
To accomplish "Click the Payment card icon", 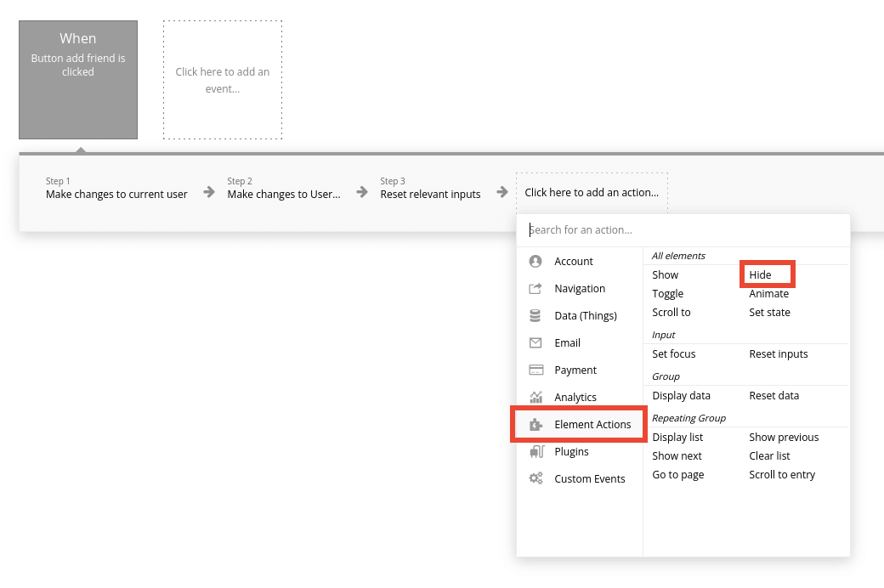I will click(535, 370).
